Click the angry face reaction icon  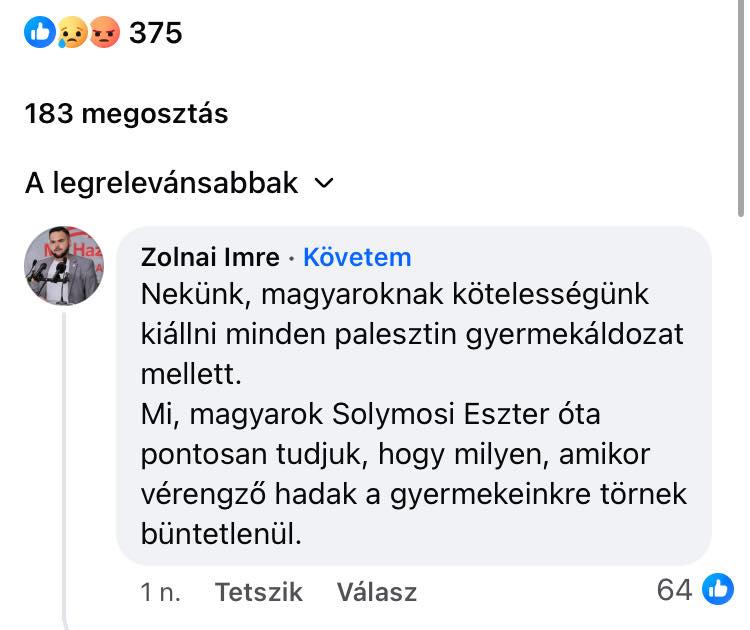pos(103,33)
